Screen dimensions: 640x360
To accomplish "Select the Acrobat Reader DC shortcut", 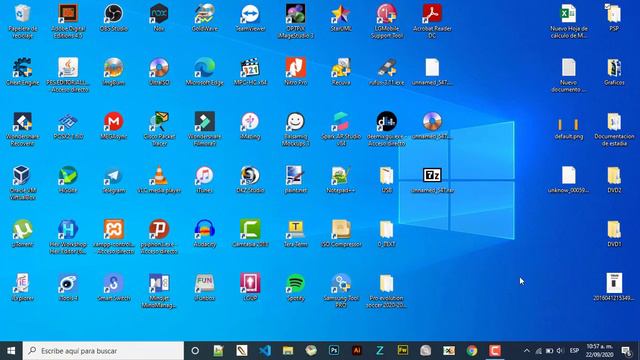I will point(432,21).
